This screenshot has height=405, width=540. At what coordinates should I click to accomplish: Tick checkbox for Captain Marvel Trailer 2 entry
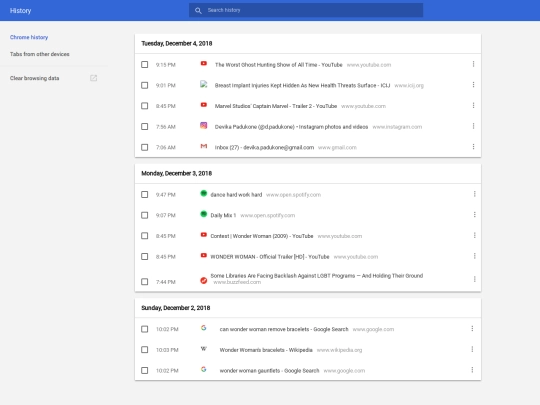click(145, 106)
